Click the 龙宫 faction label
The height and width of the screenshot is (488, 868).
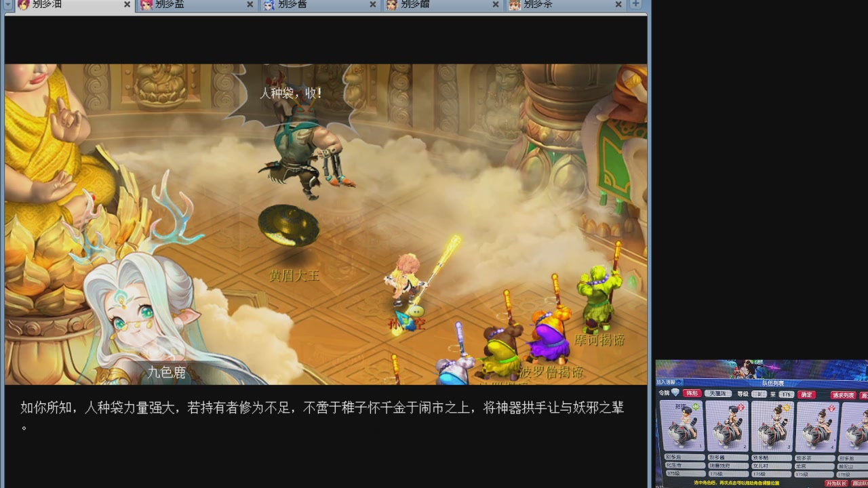815,466
